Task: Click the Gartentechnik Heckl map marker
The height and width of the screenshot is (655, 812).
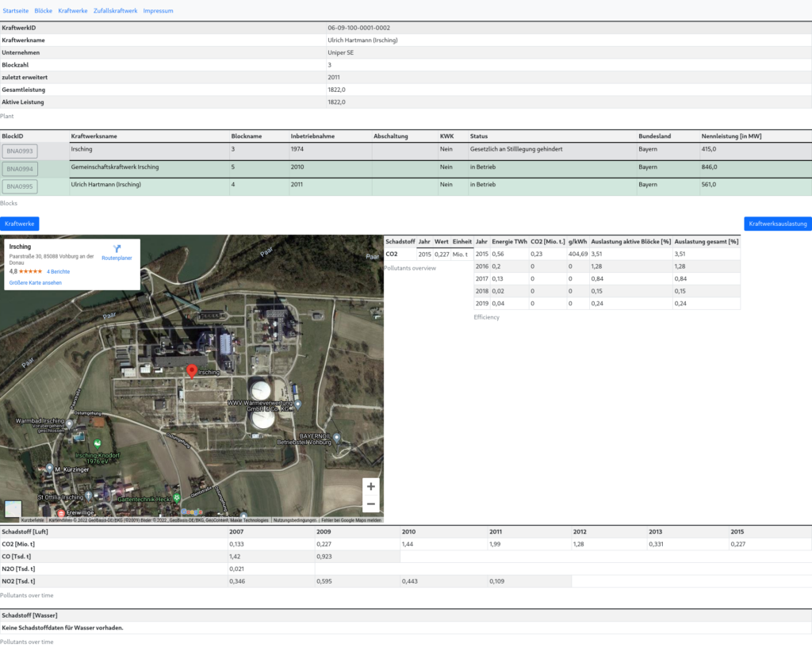Action: click(177, 498)
